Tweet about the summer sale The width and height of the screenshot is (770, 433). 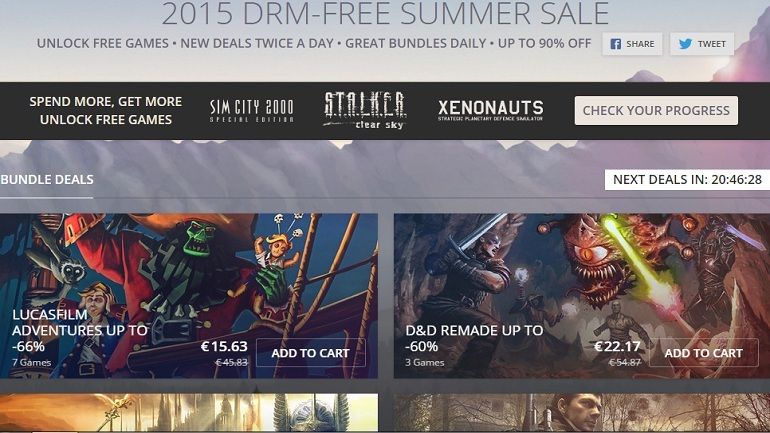[702, 44]
